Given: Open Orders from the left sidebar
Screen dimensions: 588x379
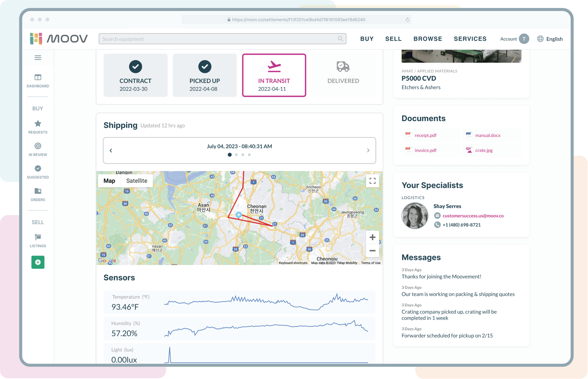Looking at the screenshot, I should point(38,191).
